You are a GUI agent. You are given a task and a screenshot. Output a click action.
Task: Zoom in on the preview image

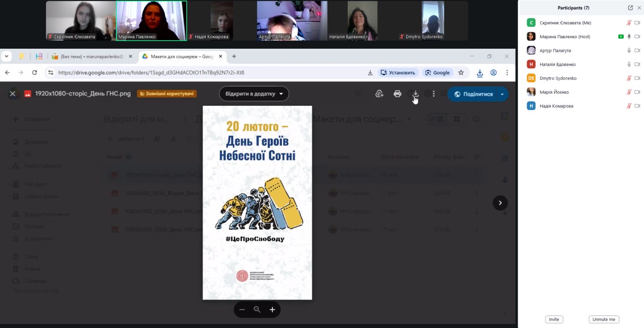272,309
